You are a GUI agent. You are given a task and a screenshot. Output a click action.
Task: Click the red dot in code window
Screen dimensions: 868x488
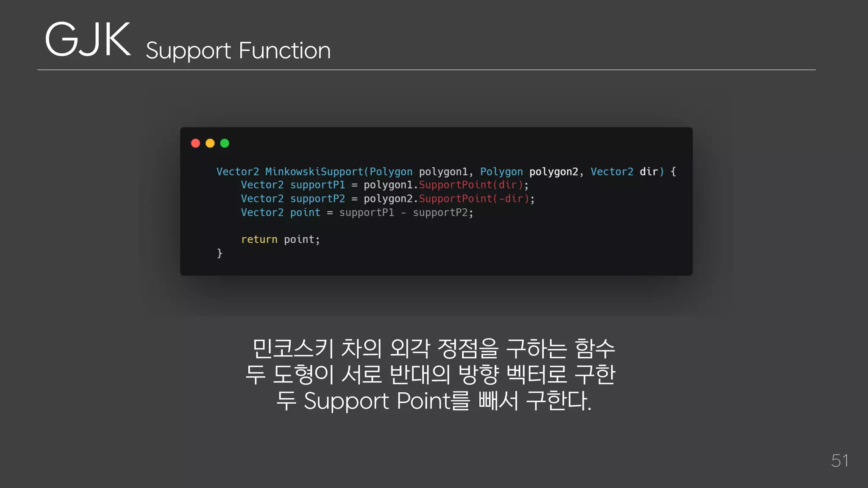tap(195, 143)
